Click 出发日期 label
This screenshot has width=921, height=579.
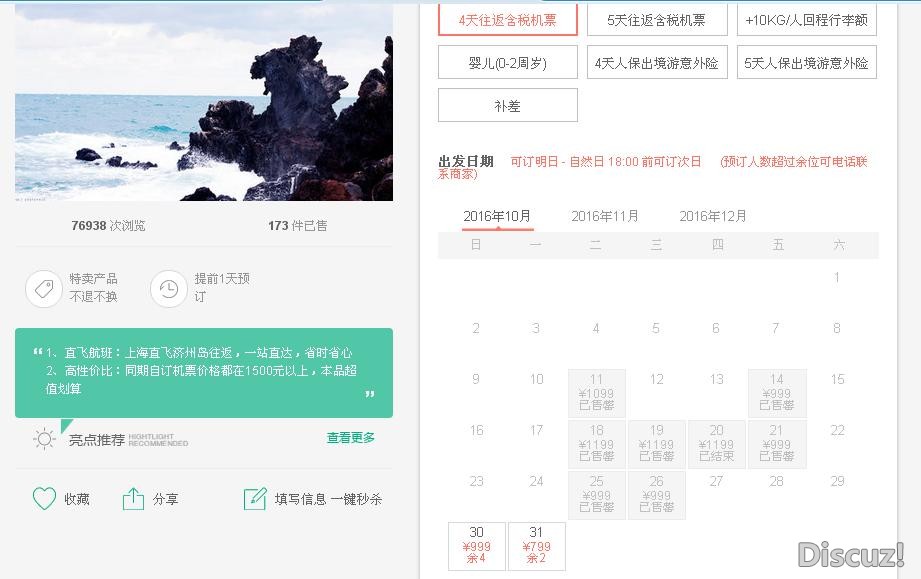pyautogui.click(x=466, y=161)
